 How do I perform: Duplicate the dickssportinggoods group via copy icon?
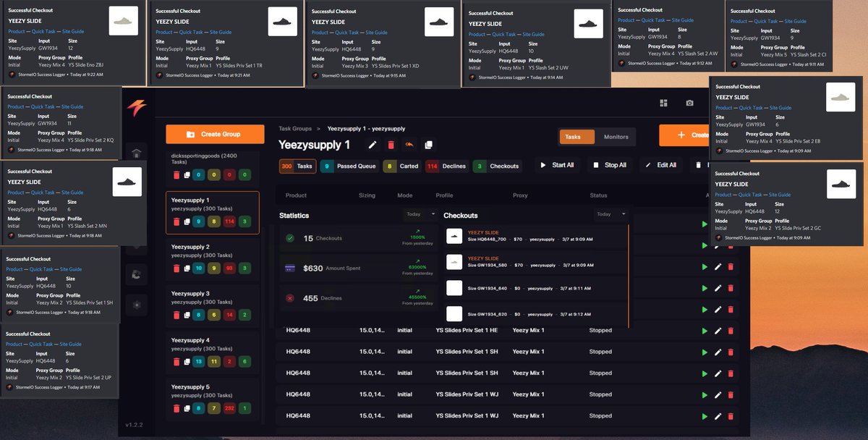point(187,175)
